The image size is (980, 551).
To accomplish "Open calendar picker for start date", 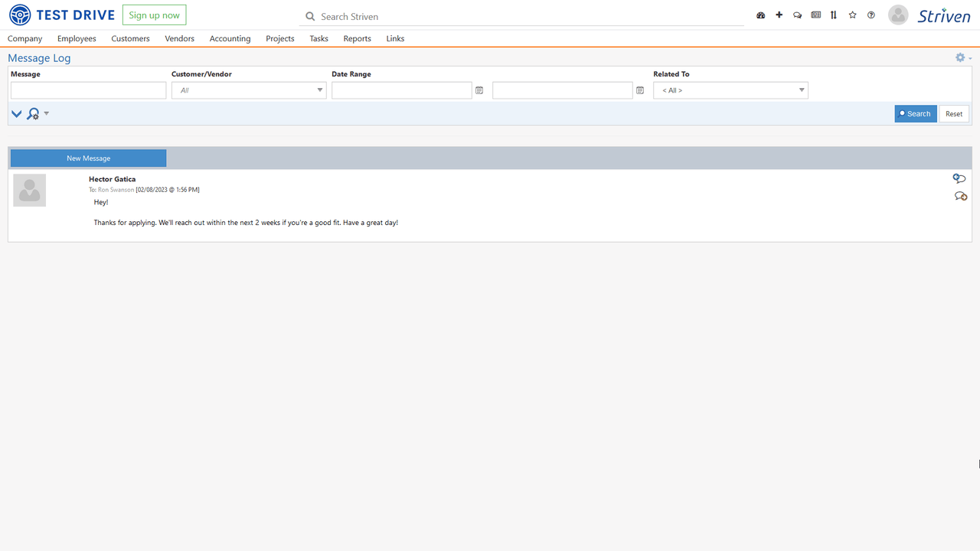I will click(479, 90).
